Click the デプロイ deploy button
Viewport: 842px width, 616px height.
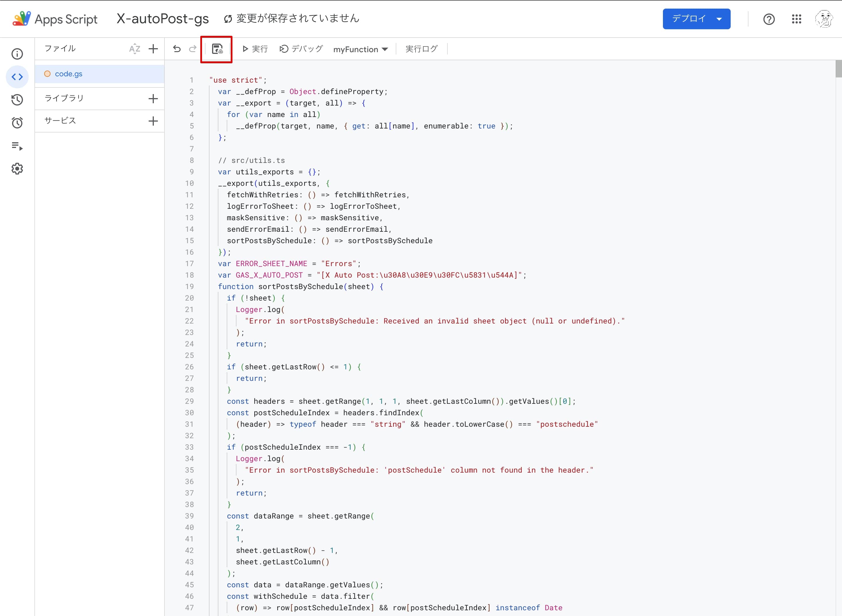697,19
